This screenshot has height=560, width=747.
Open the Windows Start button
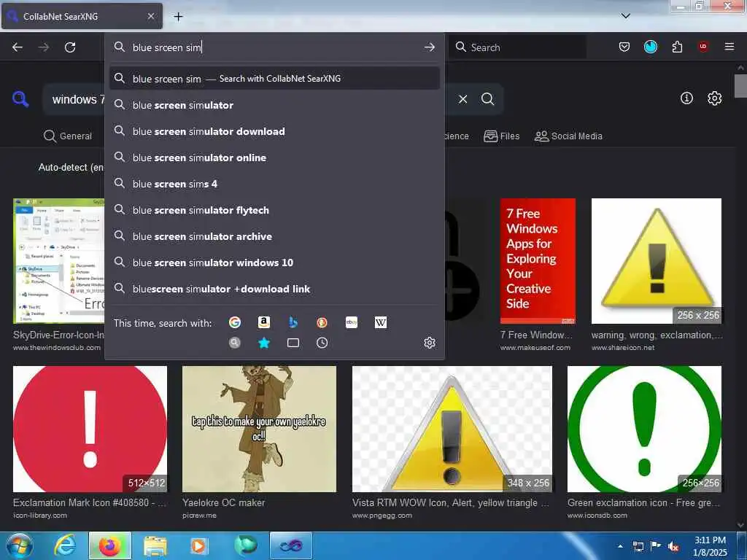coord(20,545)
